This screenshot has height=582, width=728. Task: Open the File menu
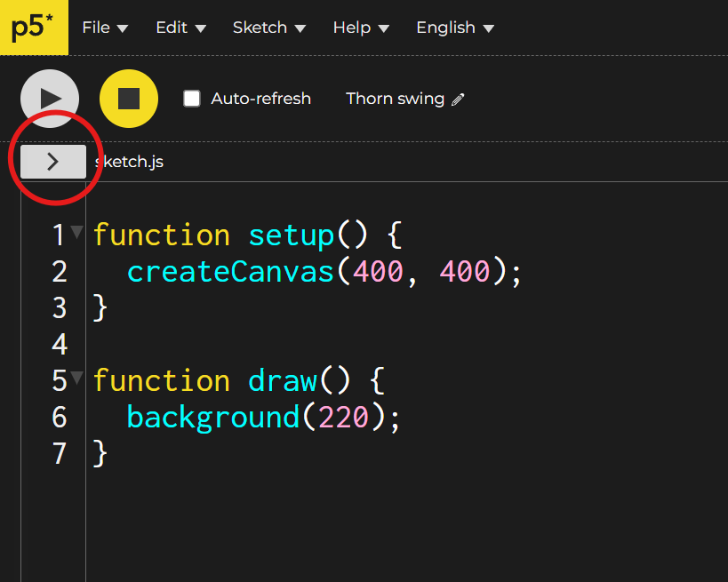click(x=104, y=28)
